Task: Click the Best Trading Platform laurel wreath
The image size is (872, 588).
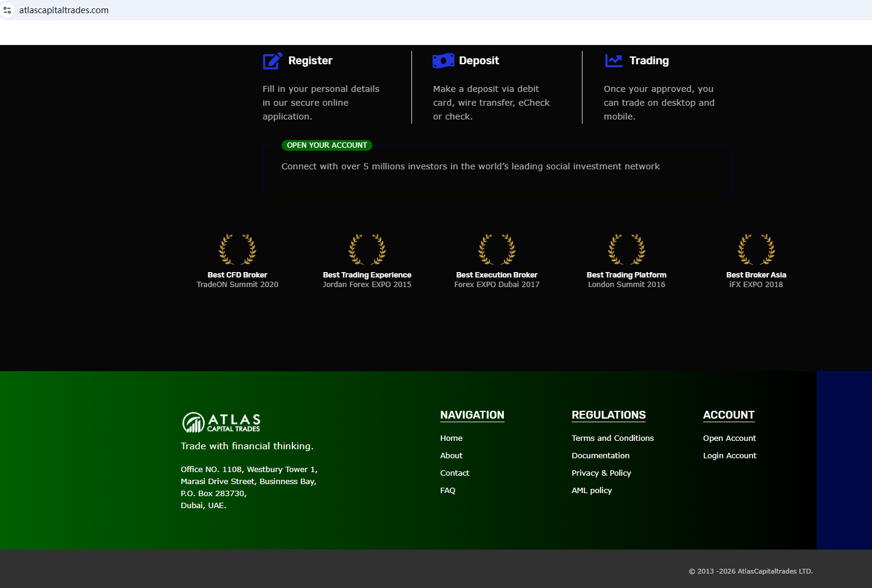Action: tap(626, 249)
